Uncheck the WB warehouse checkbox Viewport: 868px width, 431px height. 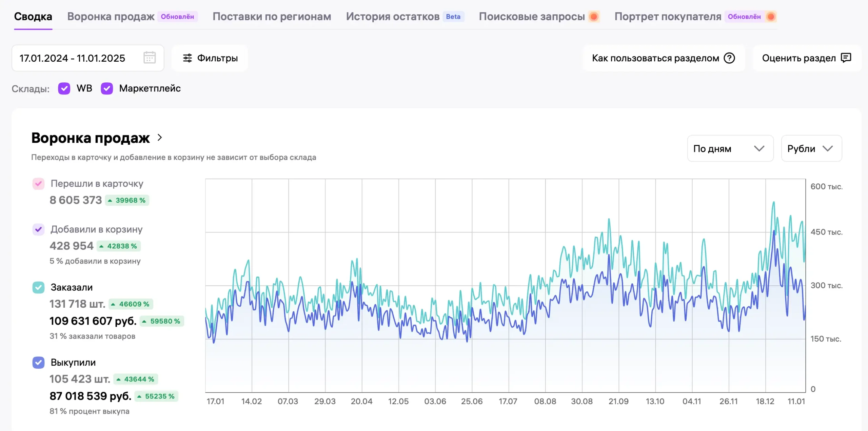click(64, 88)
